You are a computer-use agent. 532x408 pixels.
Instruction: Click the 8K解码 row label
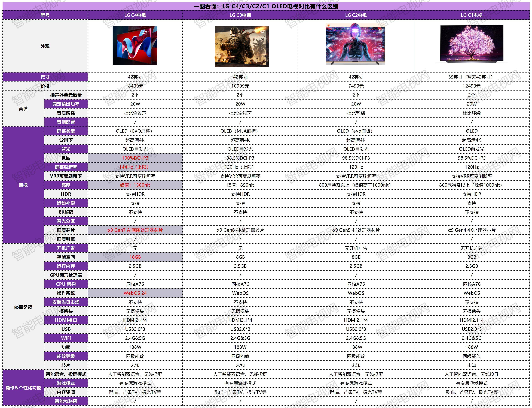tap(66, 212)
